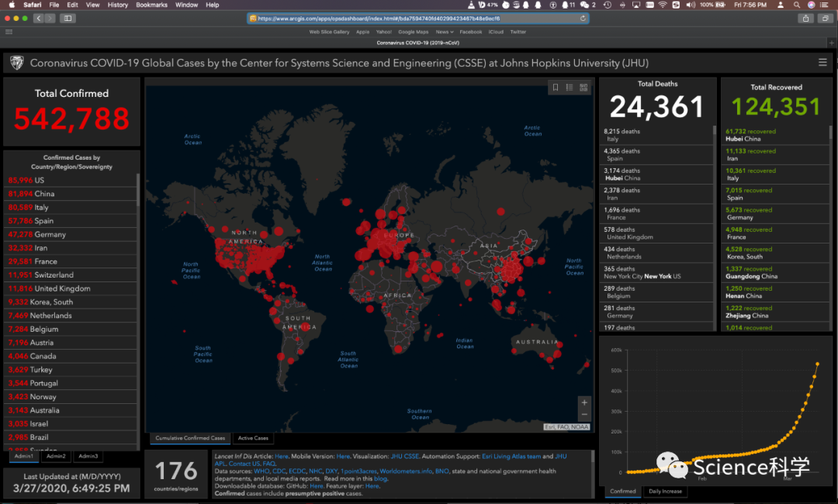Open the Safari share button

pos(806,18)
